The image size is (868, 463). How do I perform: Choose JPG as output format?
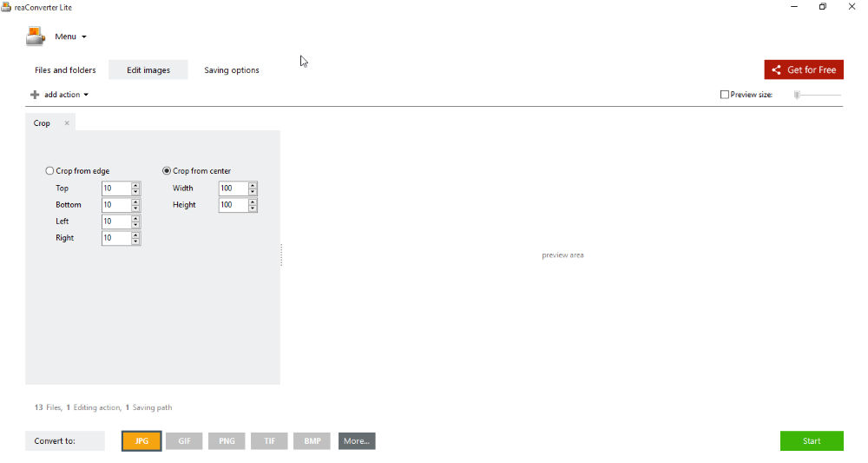point(141,441)
